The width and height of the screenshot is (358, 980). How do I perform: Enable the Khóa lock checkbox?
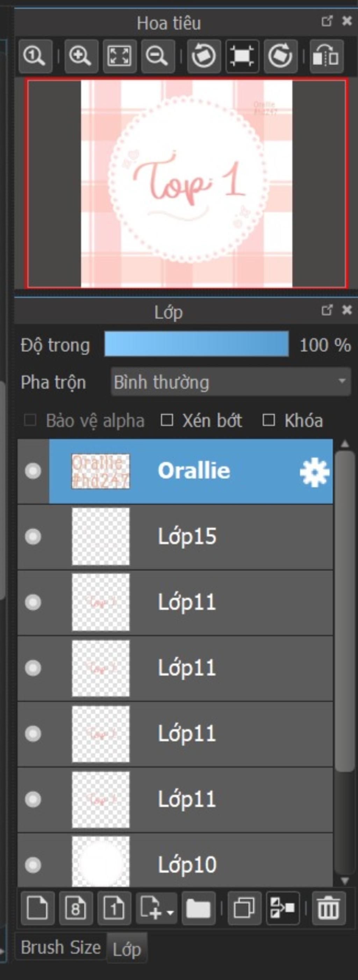point(268,420)
